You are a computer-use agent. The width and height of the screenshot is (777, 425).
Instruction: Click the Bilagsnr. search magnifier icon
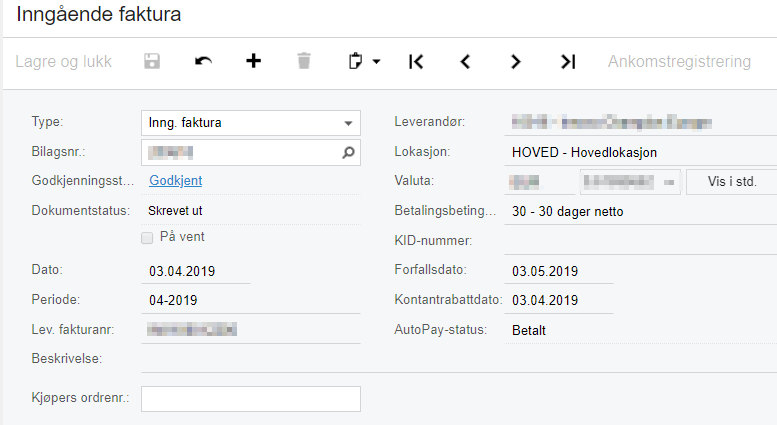348,153
